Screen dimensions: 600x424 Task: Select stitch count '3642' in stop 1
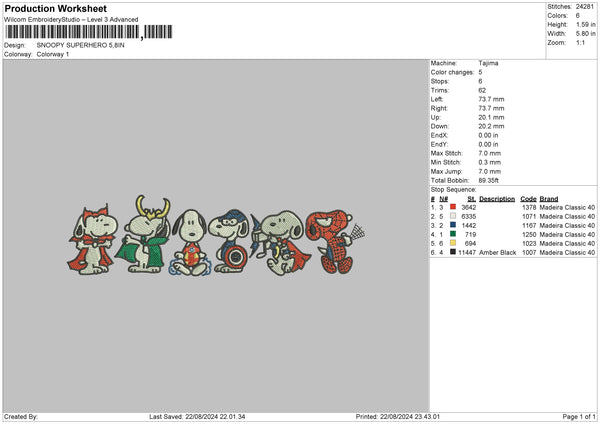coord(469,207)
